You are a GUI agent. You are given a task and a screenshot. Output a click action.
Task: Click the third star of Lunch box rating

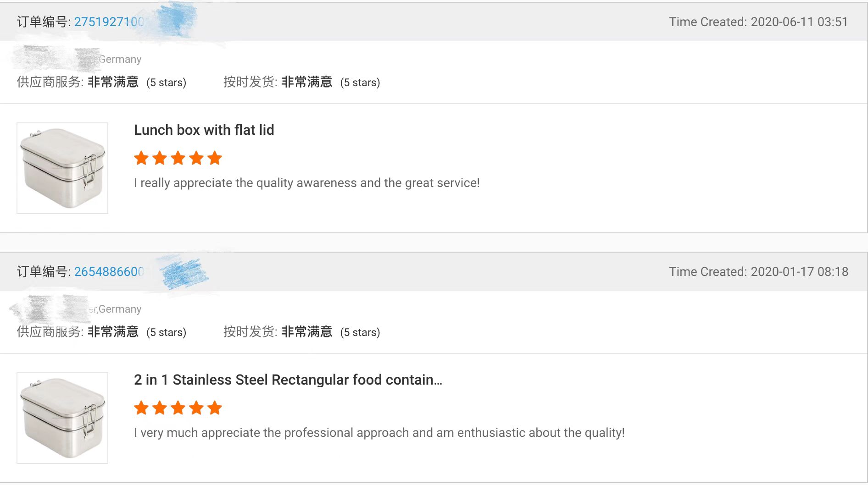[x=178, y=159]
